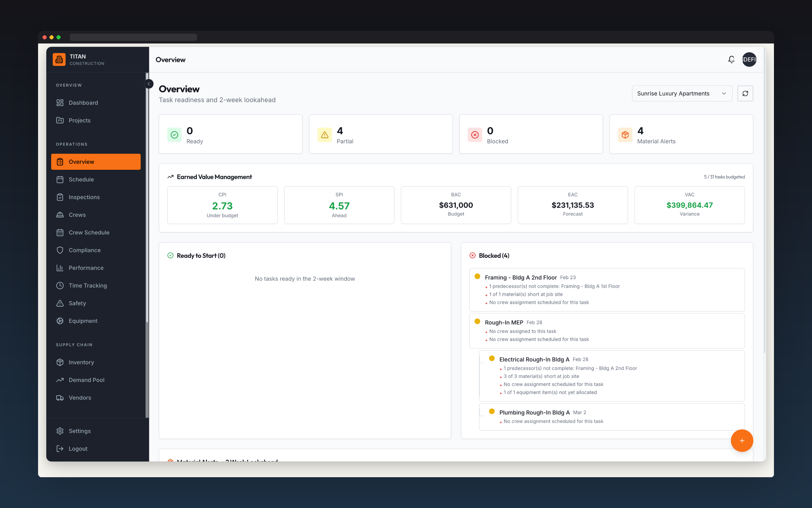Log out via Logout link

tap(95, 449)
